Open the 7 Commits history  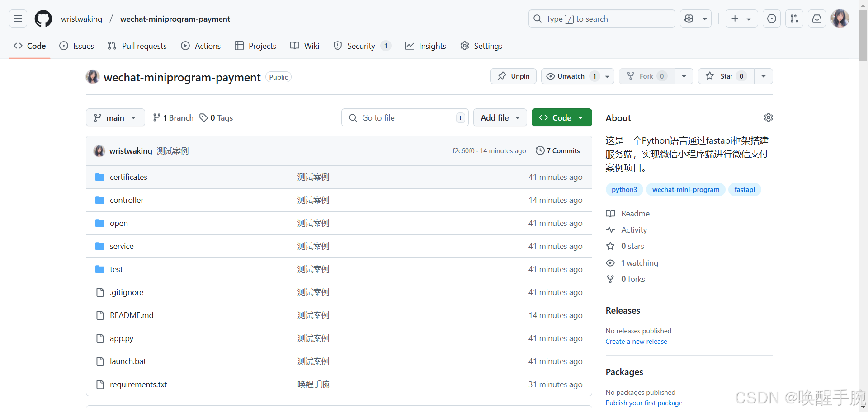click(558, 150)
